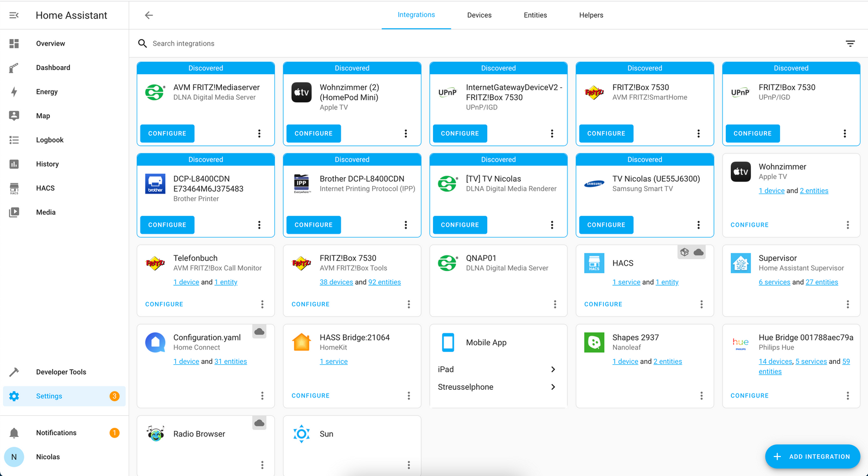Viewport: 868px width, 476px height.
Task: Open the filter icon next to the search bar
Action: [x=850, y=43]
